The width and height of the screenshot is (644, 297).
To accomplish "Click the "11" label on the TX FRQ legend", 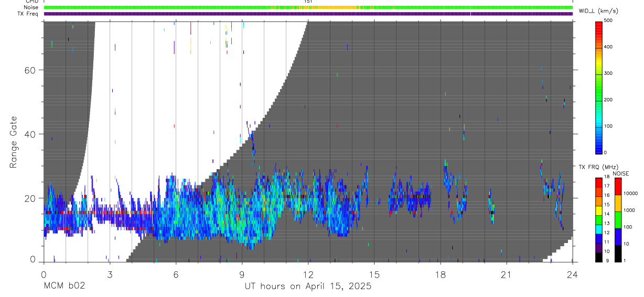I will click(607, 242).
